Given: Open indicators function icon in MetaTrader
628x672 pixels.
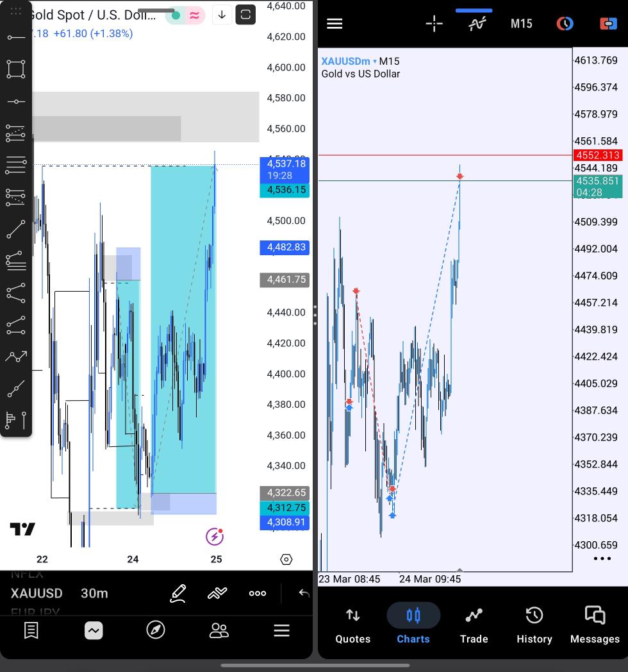Looking at the screenshot, I should (477, 24).
